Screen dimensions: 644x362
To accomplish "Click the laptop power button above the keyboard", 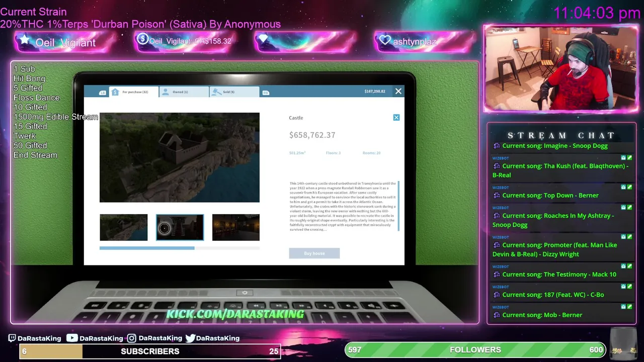I will pos(245,293).
